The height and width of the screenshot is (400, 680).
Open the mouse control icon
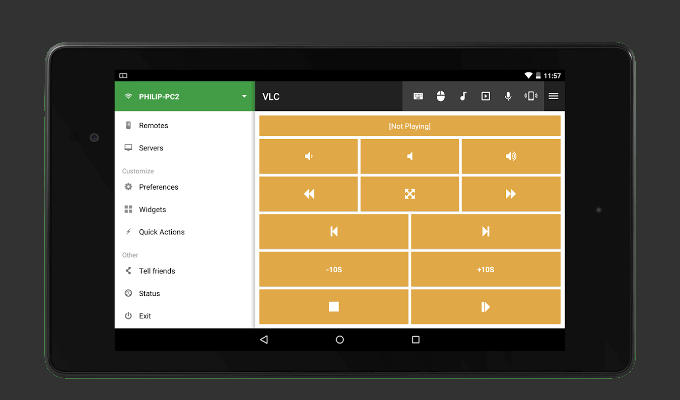[x=440, y=96]
